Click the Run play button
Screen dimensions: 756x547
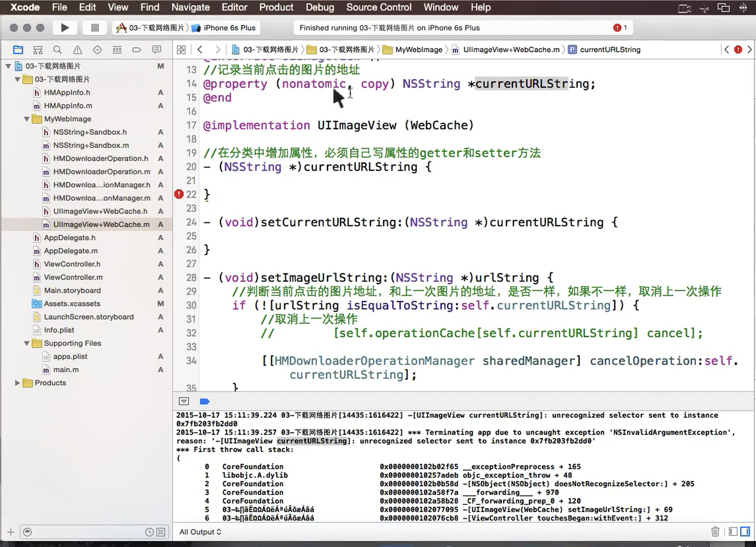[65, 28]
